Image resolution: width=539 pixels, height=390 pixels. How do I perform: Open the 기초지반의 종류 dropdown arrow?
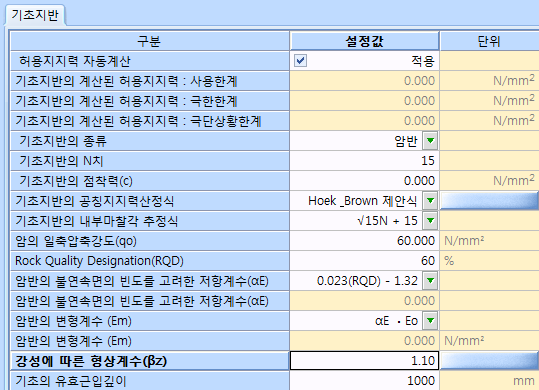coord(430,141)
